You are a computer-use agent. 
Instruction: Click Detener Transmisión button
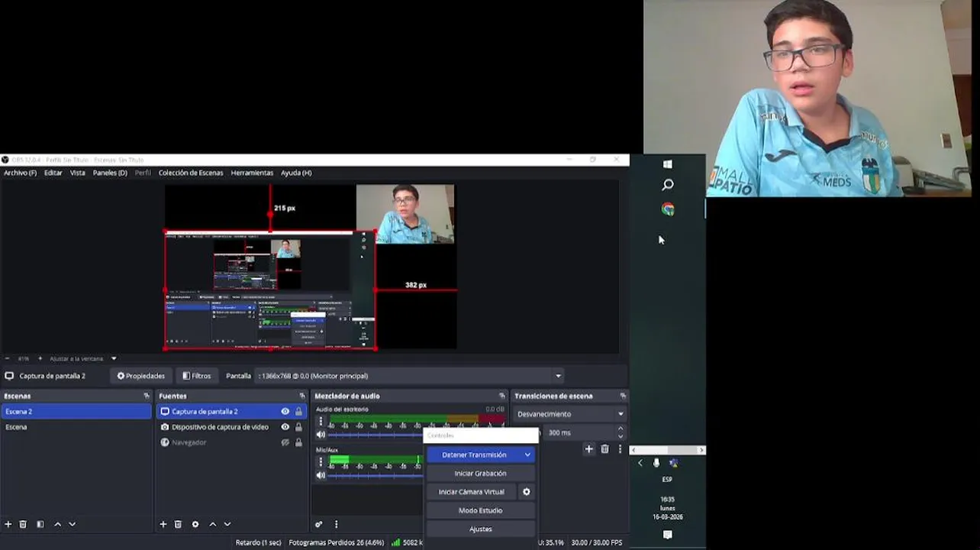click(x=474, y=455)
